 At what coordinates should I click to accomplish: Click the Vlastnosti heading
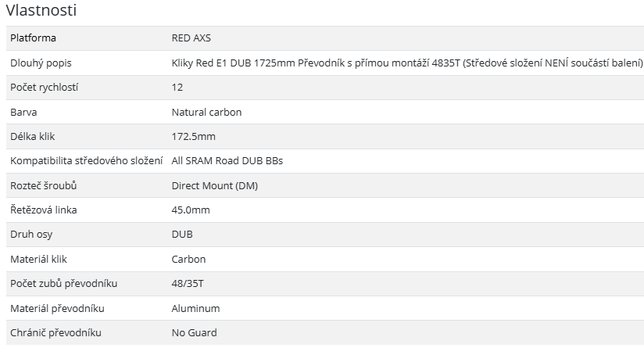click(41, 11)
